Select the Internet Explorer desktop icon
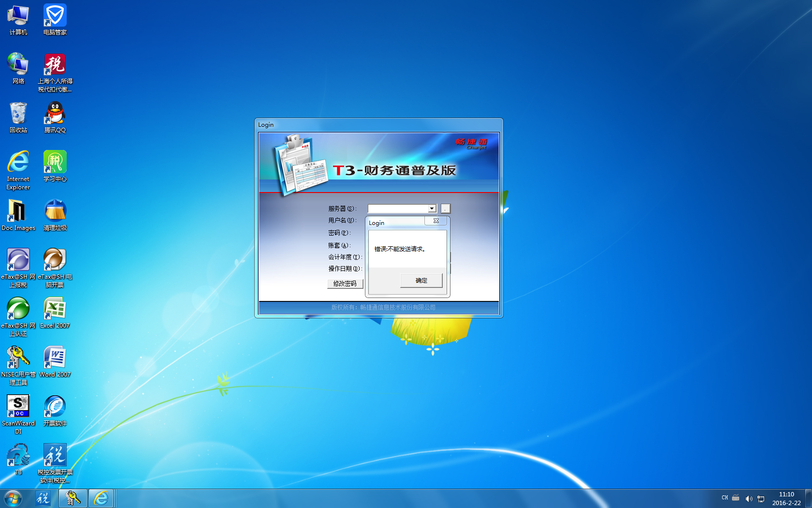812x508 pixels. coord(18,170)
